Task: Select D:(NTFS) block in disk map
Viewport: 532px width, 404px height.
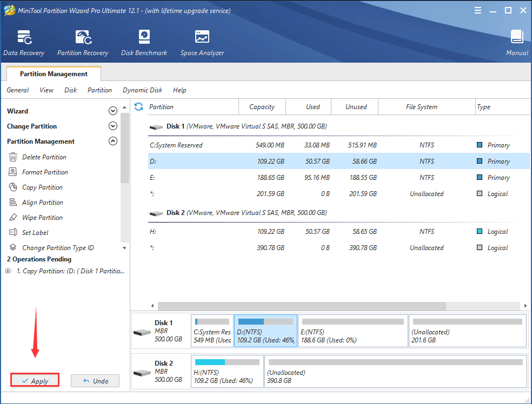Action: pos(265,331)
